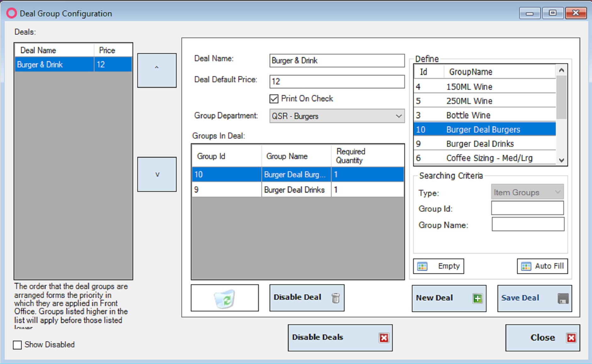The width and height of the screenshot is (592, 364).
Task: Toggle the Print On Check checkbox
Action: coord(274,99)
